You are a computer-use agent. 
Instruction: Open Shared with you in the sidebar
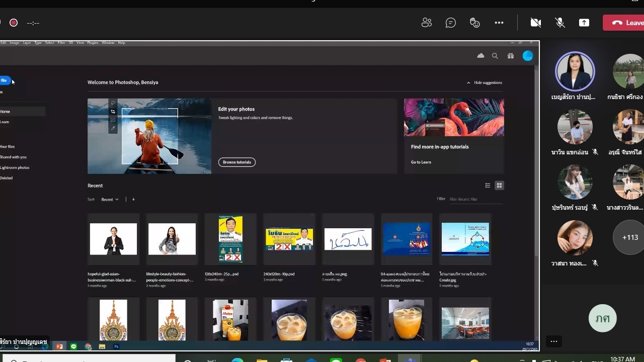(x=13, y=157)
